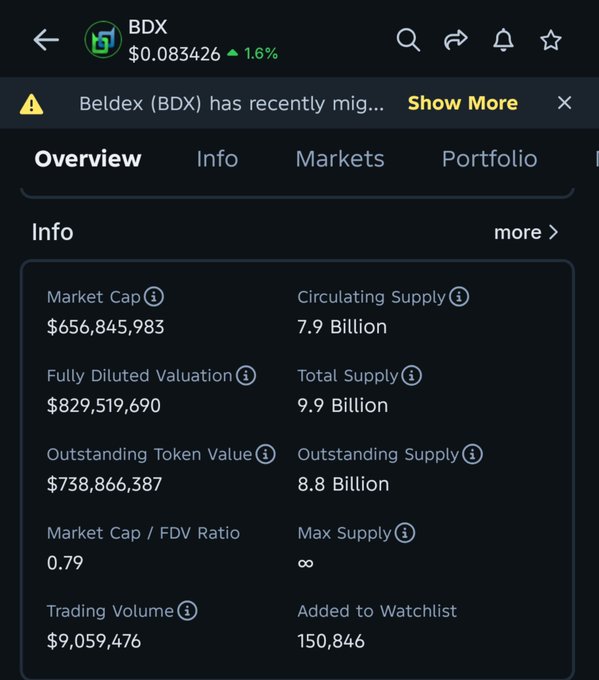Tap the BDX price $0.083426

point(174,55)
